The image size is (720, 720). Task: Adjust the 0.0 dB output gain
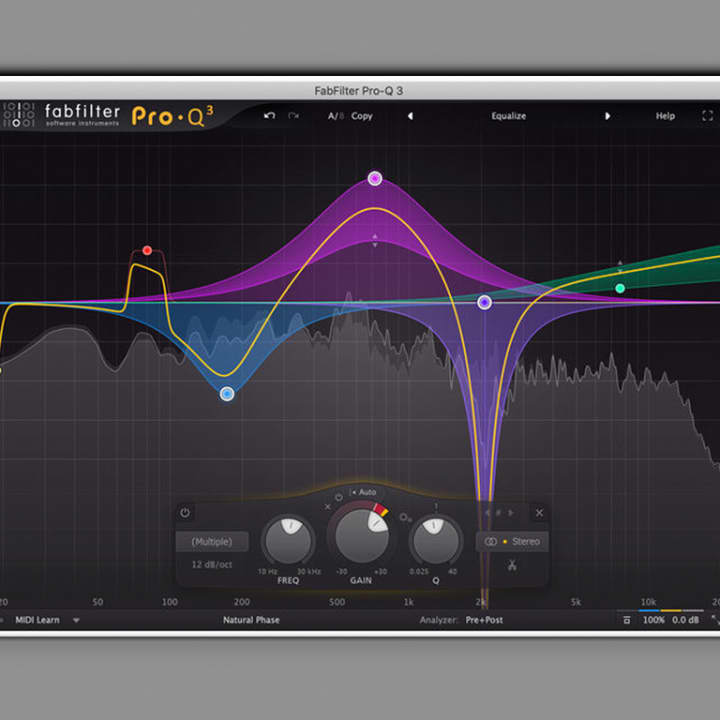(686, 620)
